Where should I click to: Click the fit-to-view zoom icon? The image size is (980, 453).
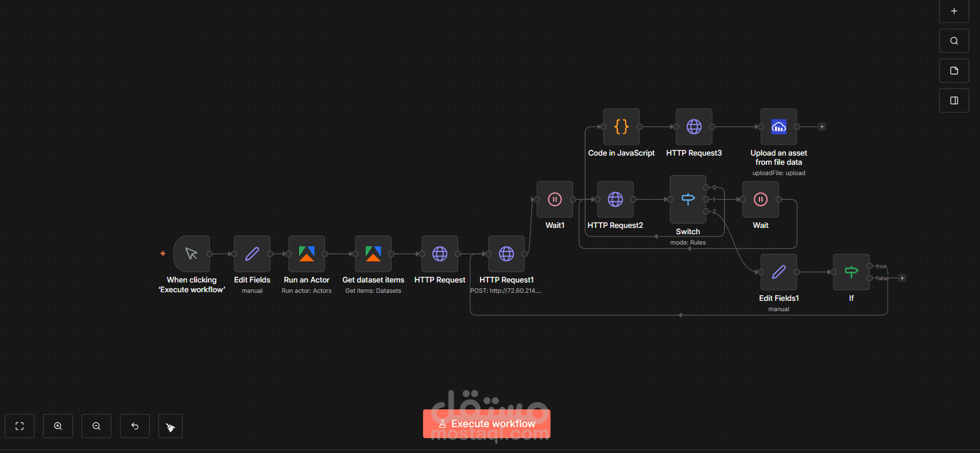[20, 426]
